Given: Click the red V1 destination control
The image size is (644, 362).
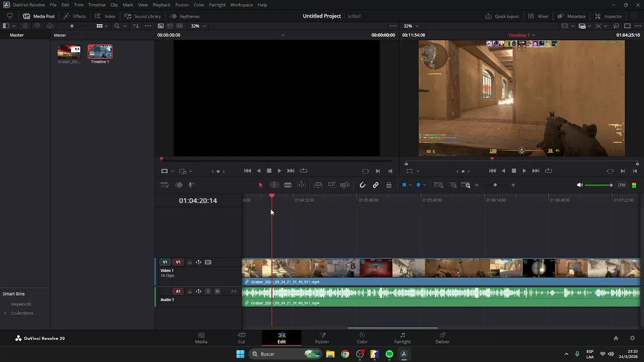Looking at the screenshot, I should (178, 262).
